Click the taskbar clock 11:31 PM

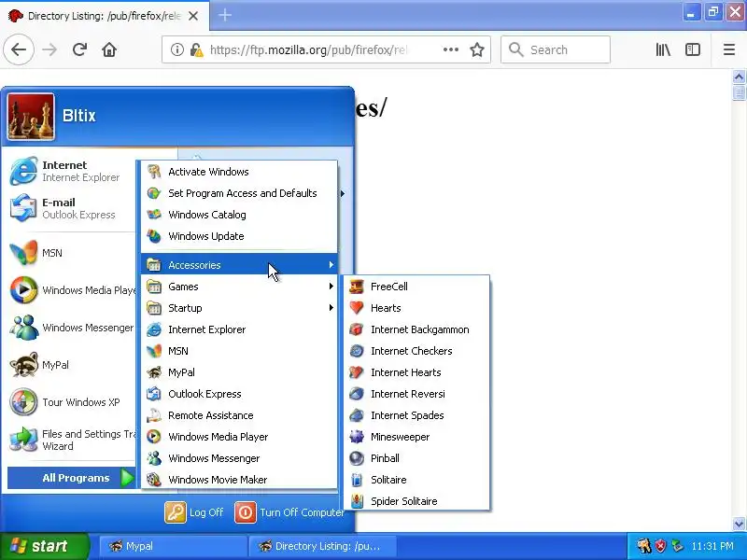712,546
